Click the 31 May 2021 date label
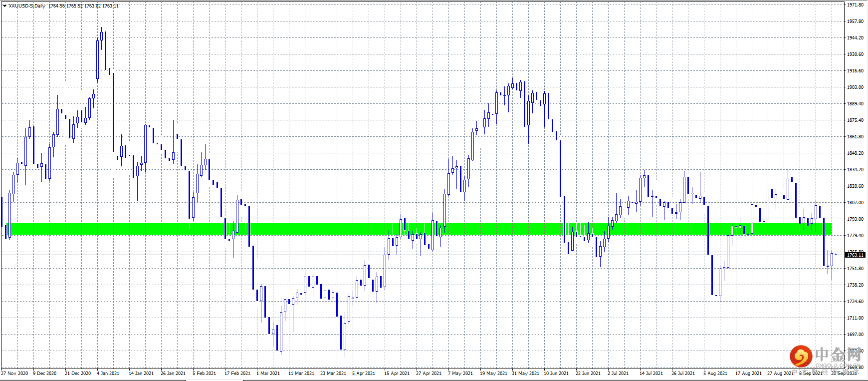Screen dimensions: 868x381 [525, 374]
